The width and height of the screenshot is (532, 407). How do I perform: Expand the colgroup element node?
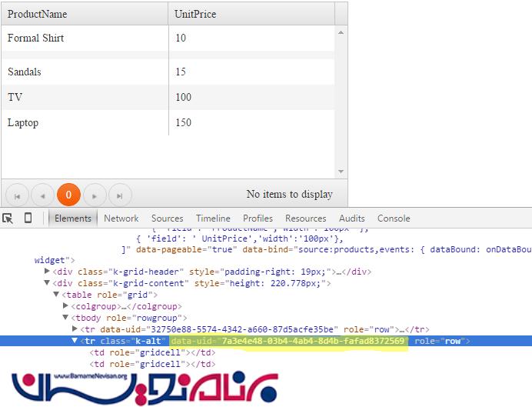(65, 306)
